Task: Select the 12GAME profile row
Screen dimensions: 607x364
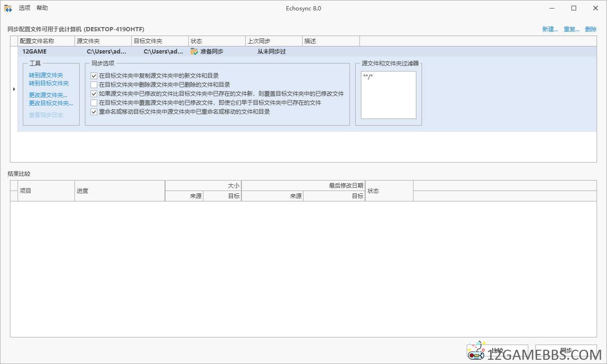Action: click(34, 52)
